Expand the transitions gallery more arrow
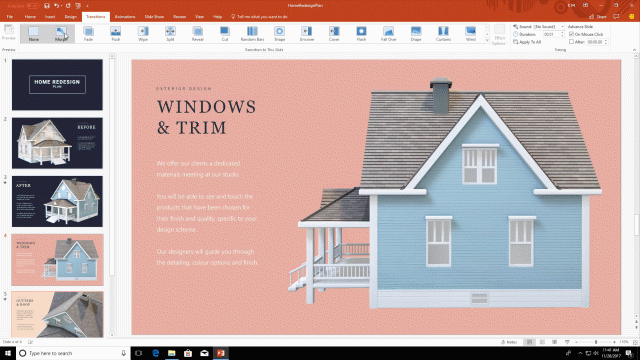The image size is (640, 360). click(487, 41)
